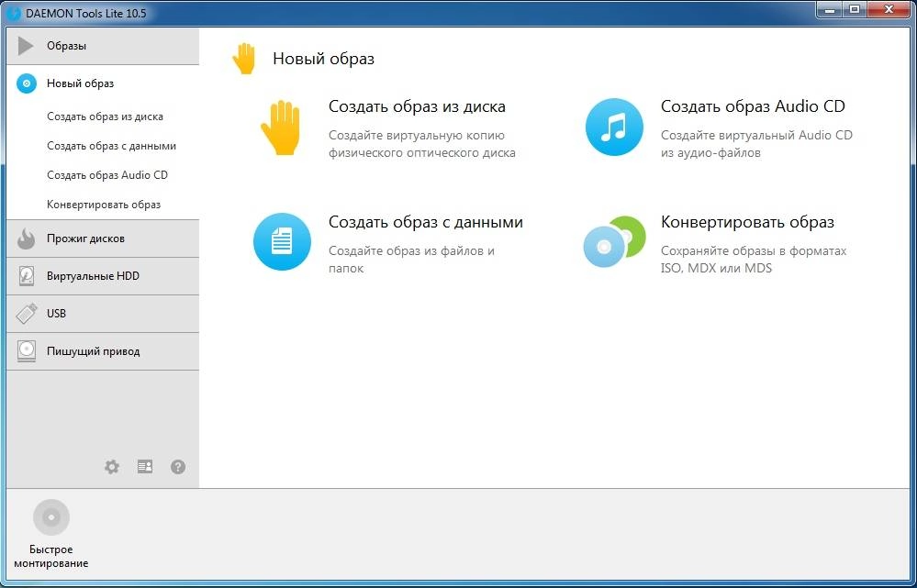The width and height of the screenshot is (917, 588).
Task: Click the DAEMON Tools title bar logo
Action: pyautogui.click(x=14, y=13)
